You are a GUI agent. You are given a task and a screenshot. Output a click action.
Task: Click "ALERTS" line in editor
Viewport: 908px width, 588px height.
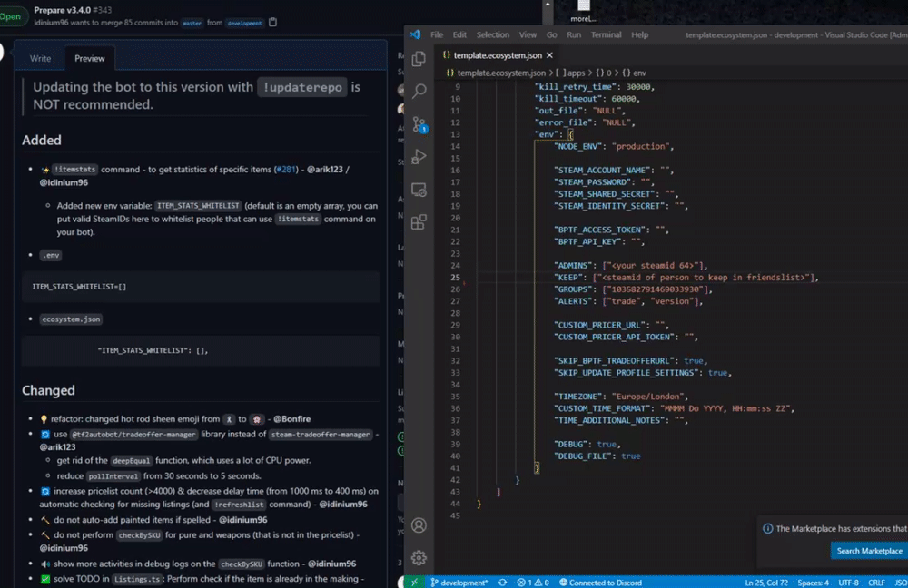click(628, 301)
